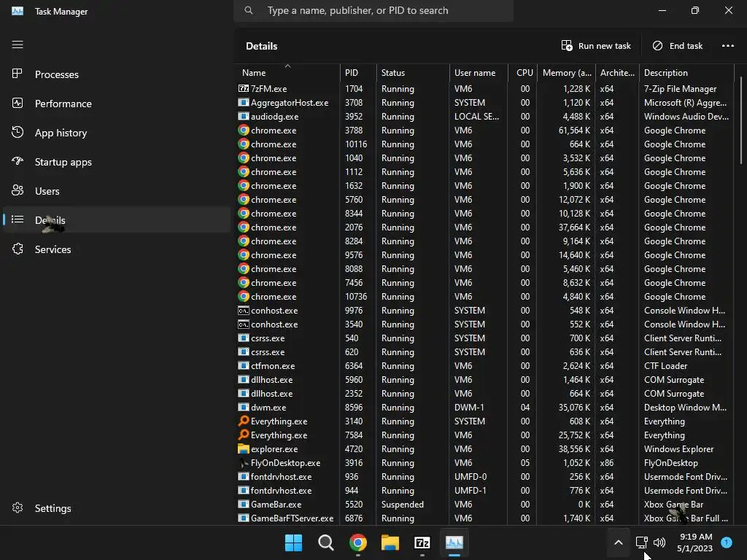Sort by the Memory column header
Screen dimensions: 747x560
tap(566, 72)
